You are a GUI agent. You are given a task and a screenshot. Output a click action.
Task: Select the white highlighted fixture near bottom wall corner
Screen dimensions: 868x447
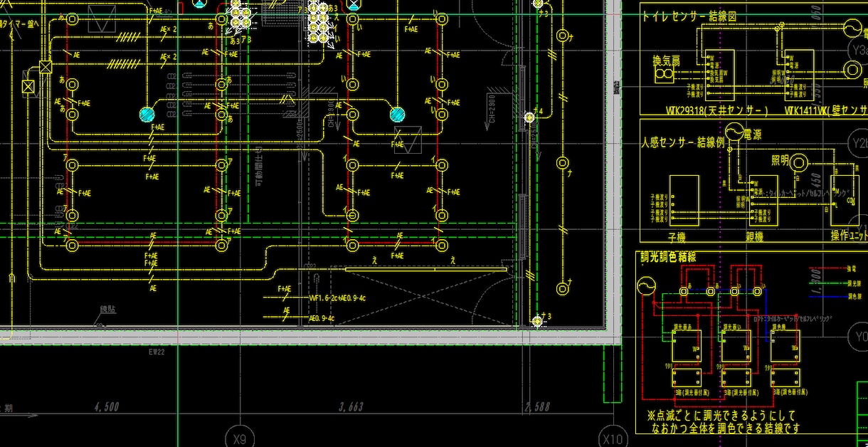pyautogui.click(x=537, y=322)
